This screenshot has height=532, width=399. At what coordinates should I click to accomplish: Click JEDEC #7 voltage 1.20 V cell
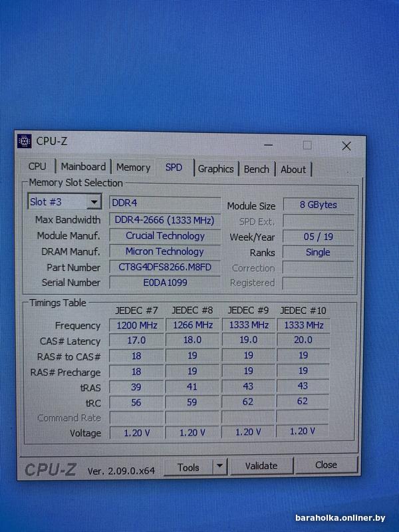pos(136,433)
